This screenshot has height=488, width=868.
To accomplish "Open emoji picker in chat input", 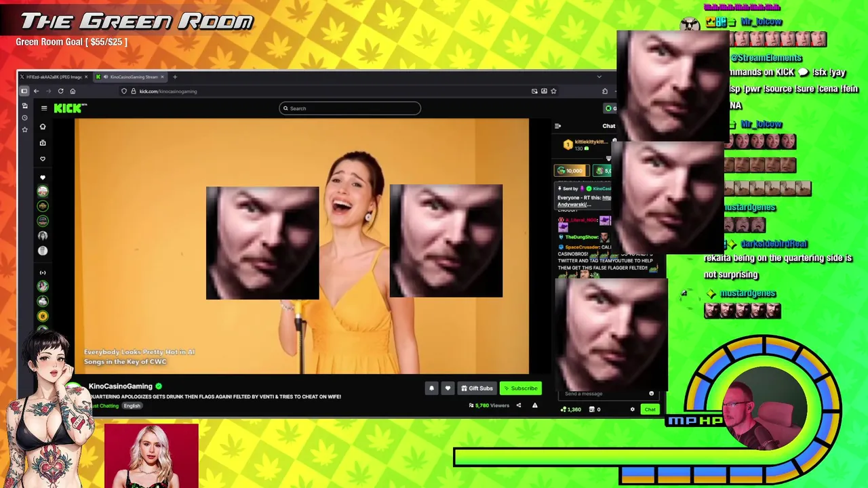I will 652,394.
